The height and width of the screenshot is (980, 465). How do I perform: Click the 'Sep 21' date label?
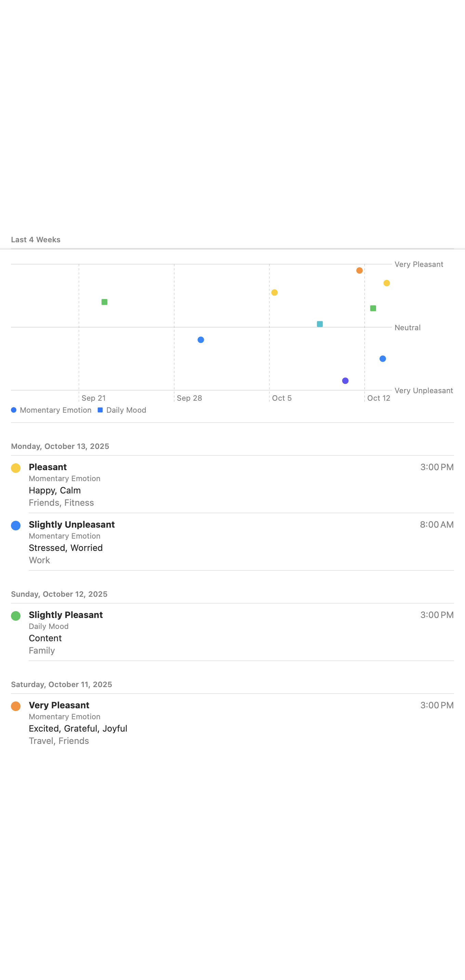[x=94, y=398]
